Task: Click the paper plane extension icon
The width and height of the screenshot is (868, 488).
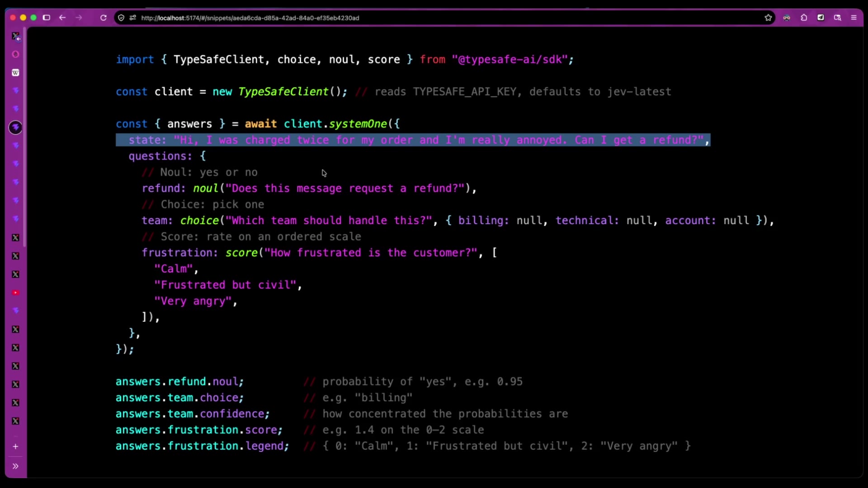Action: point(821,18)
